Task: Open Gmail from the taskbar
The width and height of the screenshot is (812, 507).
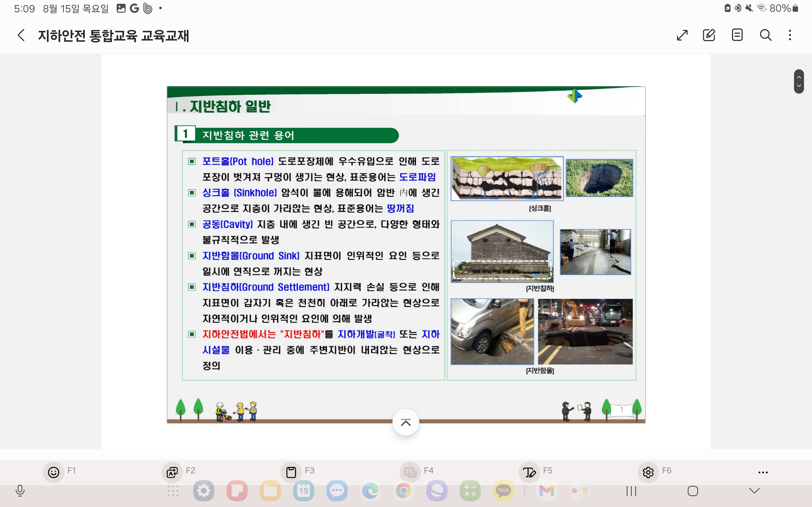Action: [x=546, y=491]
